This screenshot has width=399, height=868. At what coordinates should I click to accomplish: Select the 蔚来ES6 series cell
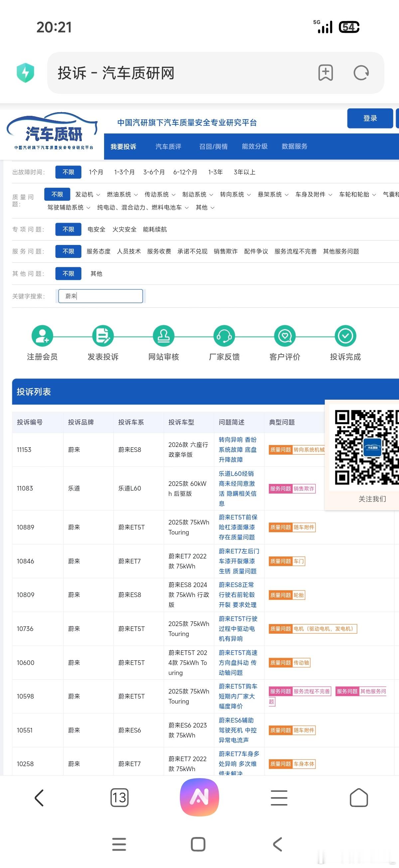[x=139, y=730]
